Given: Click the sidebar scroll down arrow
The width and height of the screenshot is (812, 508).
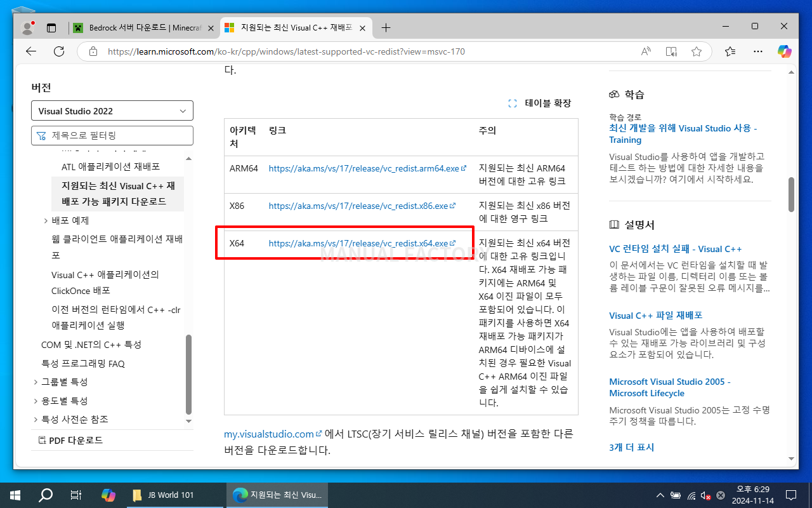Looking at the screenshot, I should (x=188, y=421).
